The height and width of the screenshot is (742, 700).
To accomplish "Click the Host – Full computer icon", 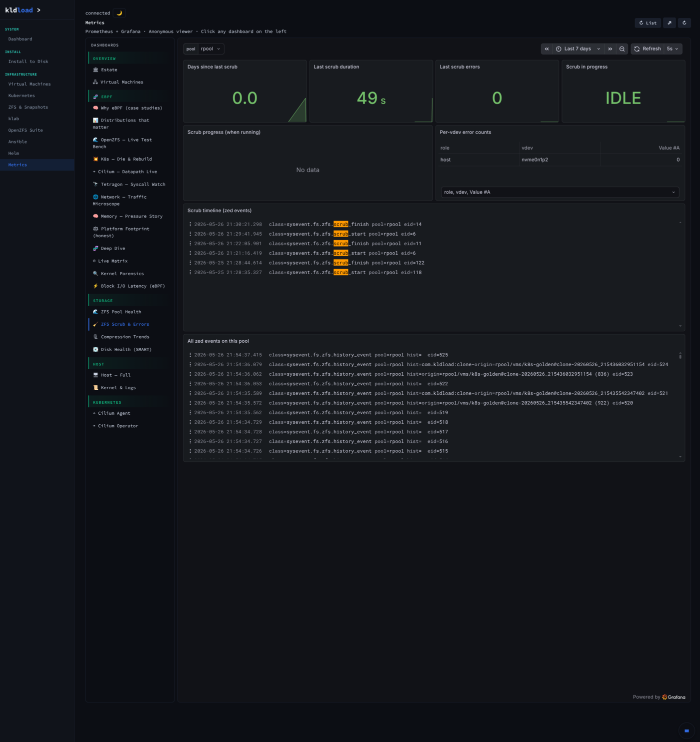I will point(95,375).
